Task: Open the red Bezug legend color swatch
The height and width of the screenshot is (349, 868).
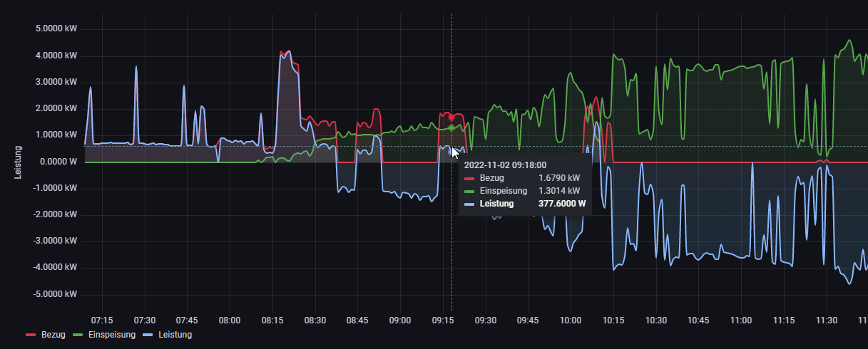Action: coord(31,335)
